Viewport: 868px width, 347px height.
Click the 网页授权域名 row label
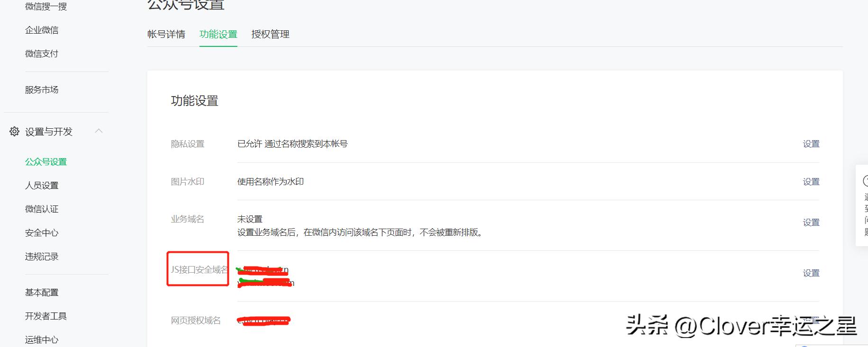(196, 320)
